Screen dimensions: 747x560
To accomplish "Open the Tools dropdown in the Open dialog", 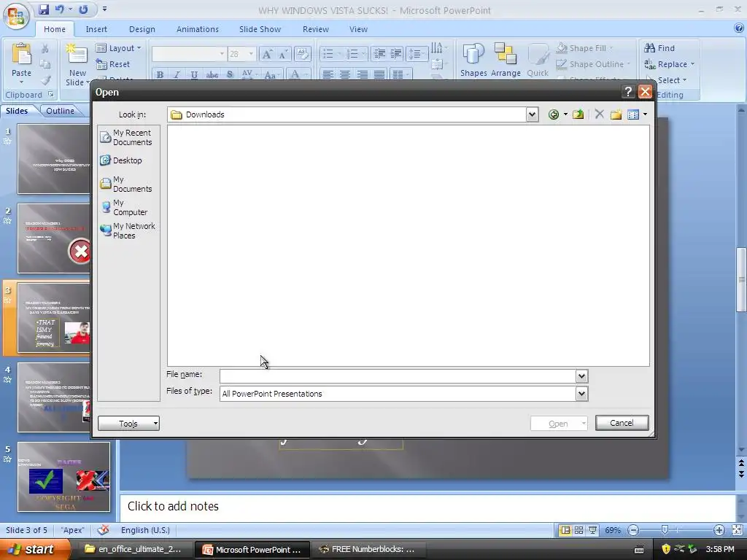I will pos(128,424).
